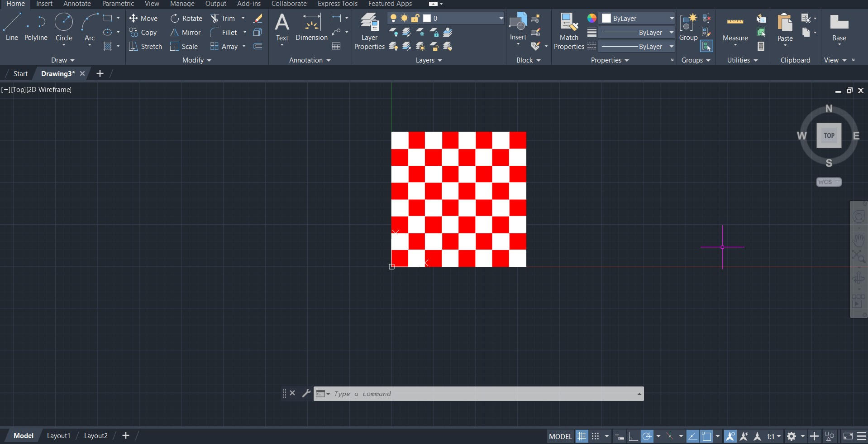Toggle drawing grid display in status bar
Image resolution: width=868 pixels, height=444 pixels.
click(x=582, y=436)
